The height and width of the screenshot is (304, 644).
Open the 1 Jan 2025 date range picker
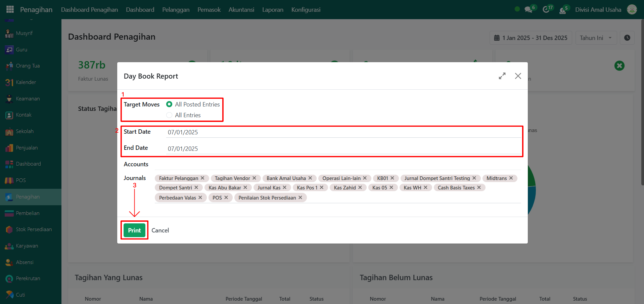tap(531, 38)
